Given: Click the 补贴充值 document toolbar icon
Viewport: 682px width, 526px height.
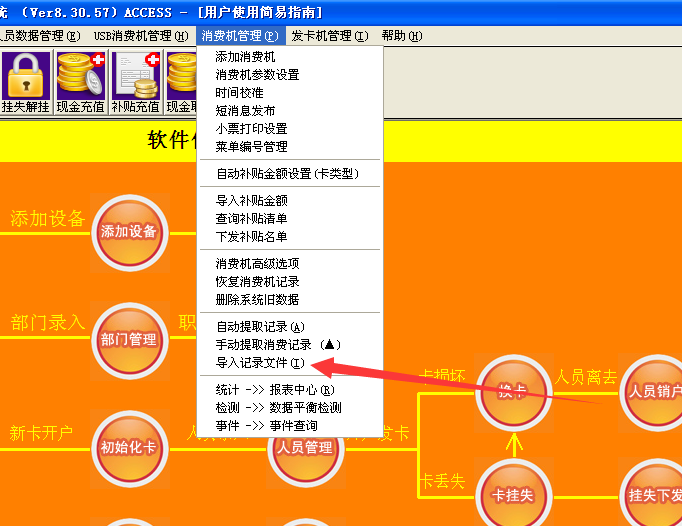Looking at the screenshot, I should (135, 81).
